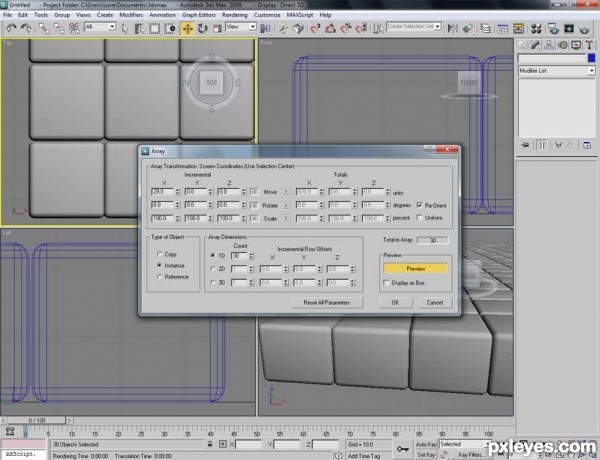Choose the Select Object arrow tool

tap(124, 28)
